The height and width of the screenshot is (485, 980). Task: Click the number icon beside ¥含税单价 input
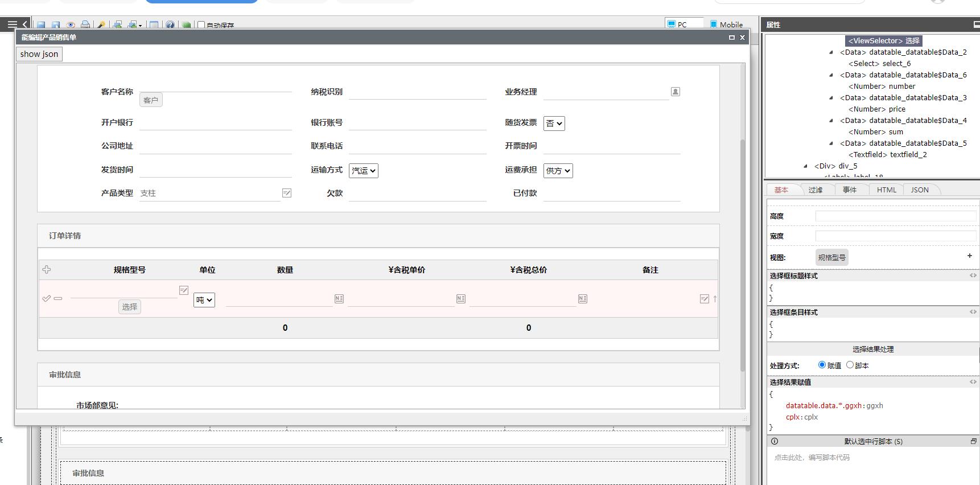(461, 298)
